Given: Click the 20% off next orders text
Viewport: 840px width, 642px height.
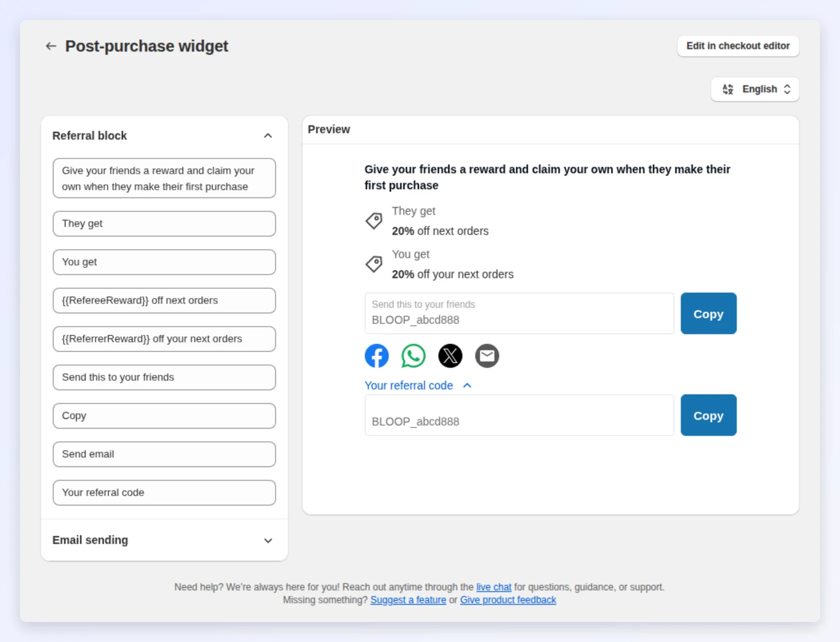Looking at the screenshot, I should click(x=440, y=231).
